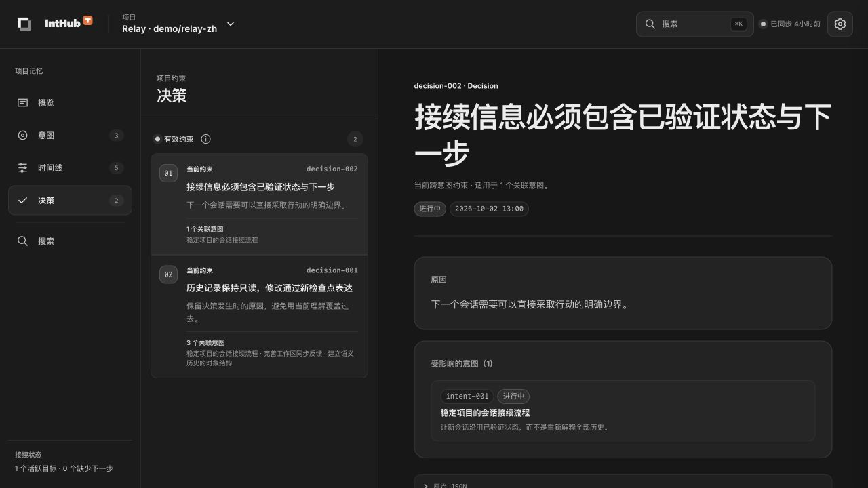Select the decision-002 constraint card
The width and height of the screenshot is (868, 488).
point(259,204)
